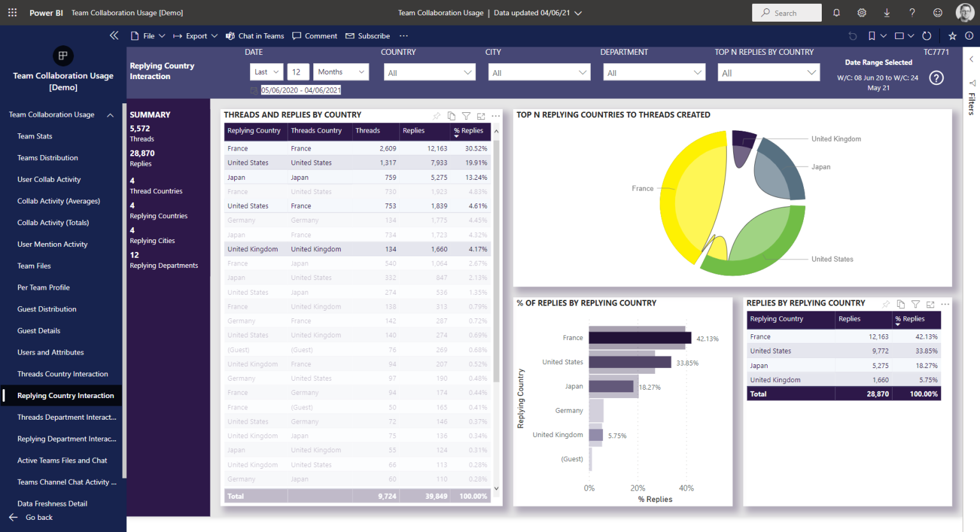This screenshot has width=980, height=532.
Task: Click the round help icon under Date Range Selected
Action: click(936, 78)
